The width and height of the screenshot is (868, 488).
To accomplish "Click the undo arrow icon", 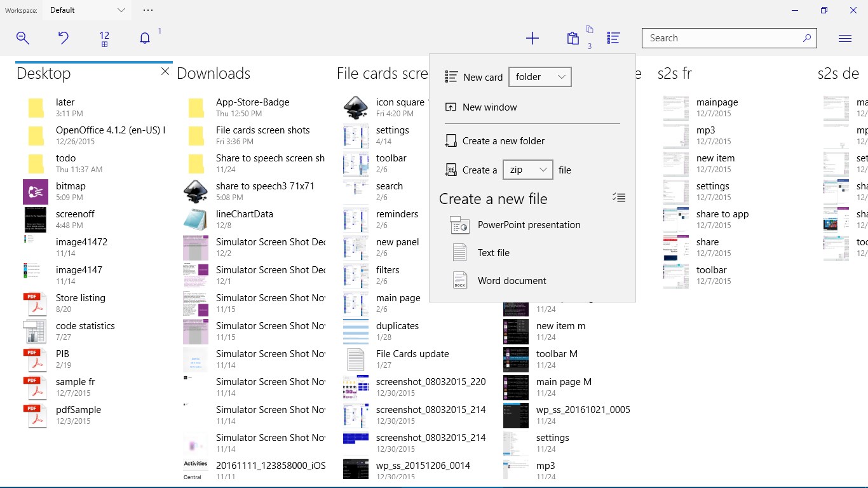I will [64, 38].
